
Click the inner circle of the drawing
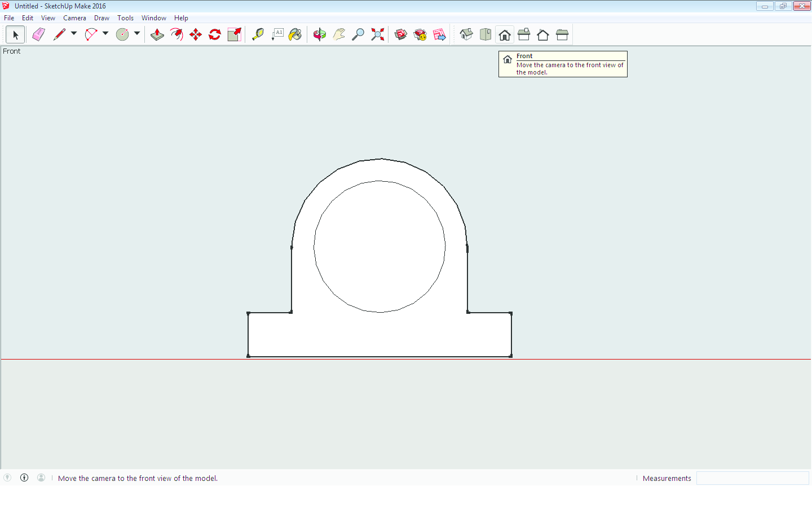314,247
